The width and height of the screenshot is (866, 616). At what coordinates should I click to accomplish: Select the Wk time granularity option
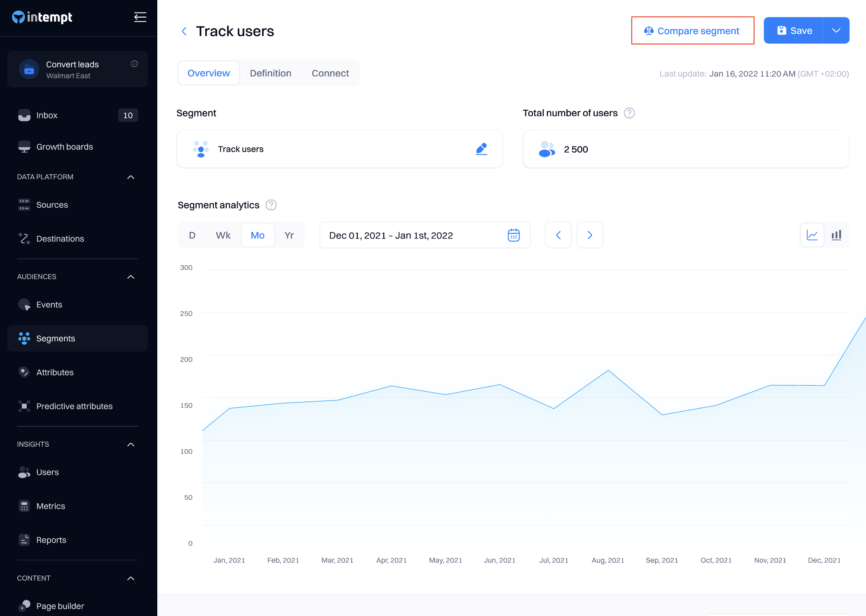223,235
